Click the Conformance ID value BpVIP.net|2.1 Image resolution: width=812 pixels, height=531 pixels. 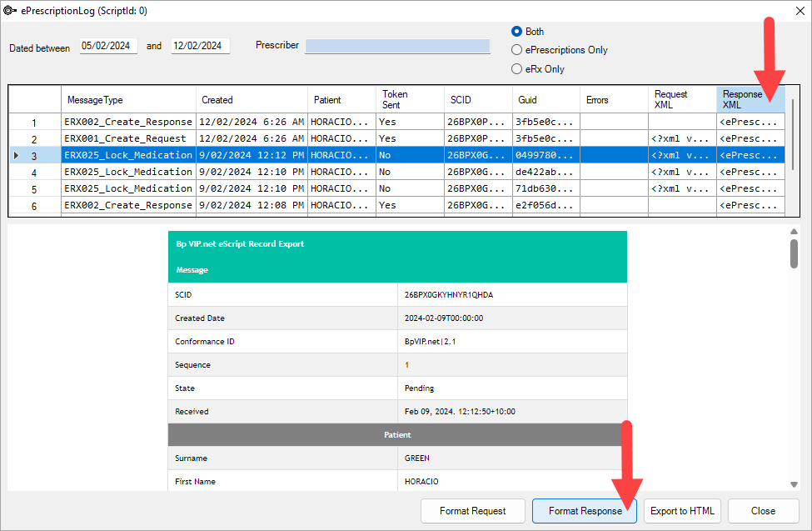[430, 341]
